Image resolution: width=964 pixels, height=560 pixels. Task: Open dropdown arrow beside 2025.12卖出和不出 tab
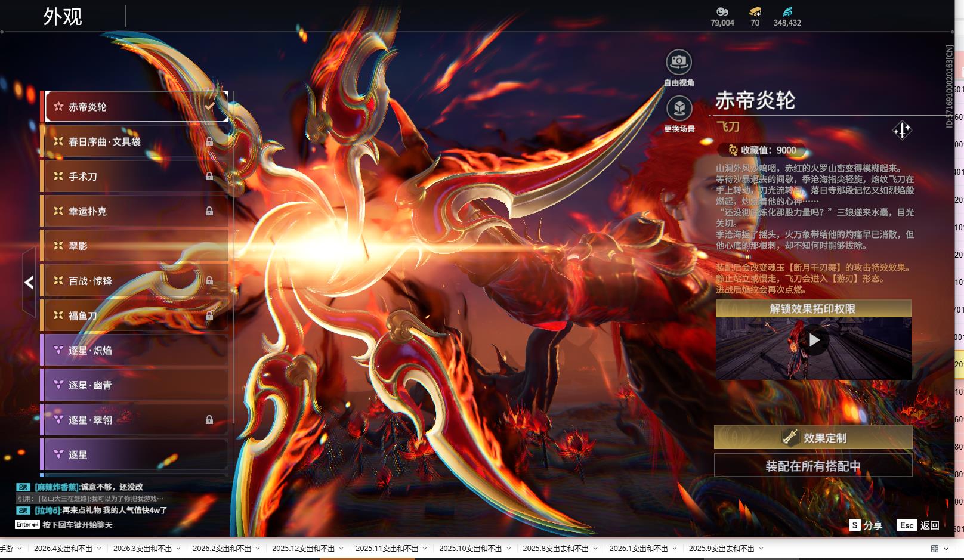tap(341, 549)
